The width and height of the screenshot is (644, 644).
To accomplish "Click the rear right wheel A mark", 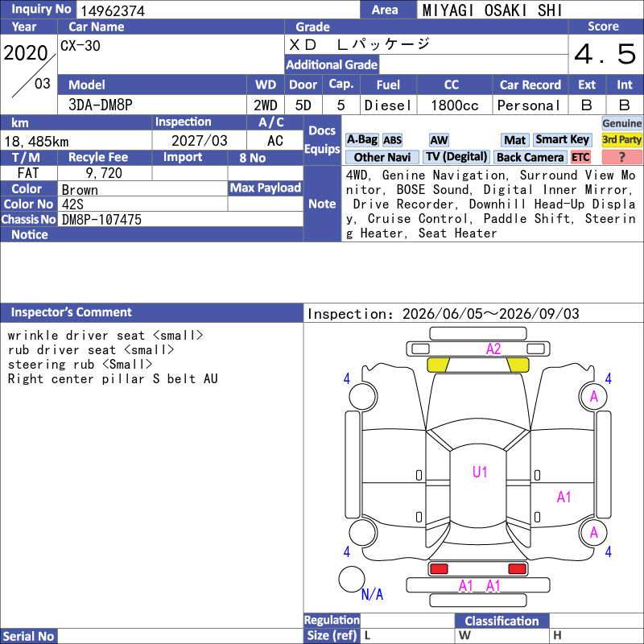I will (593, 532).
